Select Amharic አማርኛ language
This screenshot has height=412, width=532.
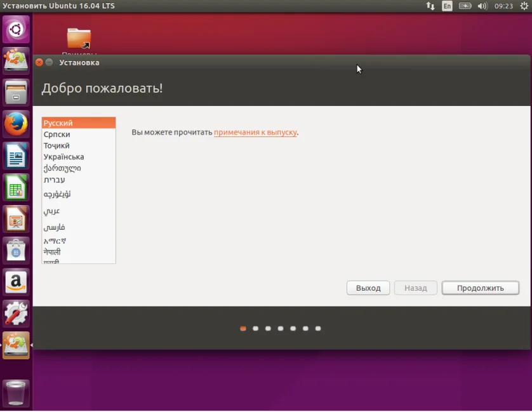coord(79,241)
